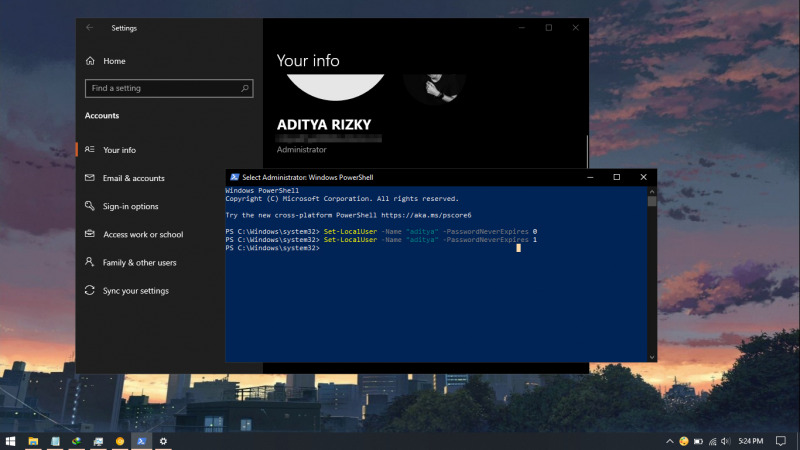The height and width of the screenshot is (450, 800).
Task: Click the PowerShell icon in window title bar
Action: [x=234, y=177]
